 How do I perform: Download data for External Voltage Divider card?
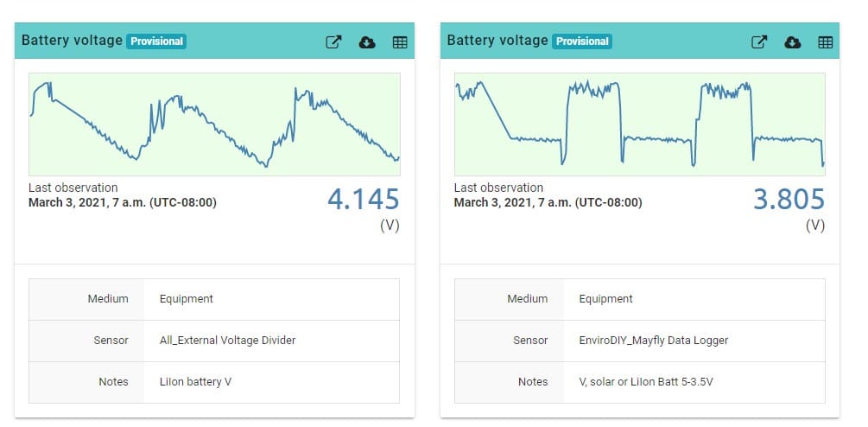pyautogui.click(x=367, y=41)
